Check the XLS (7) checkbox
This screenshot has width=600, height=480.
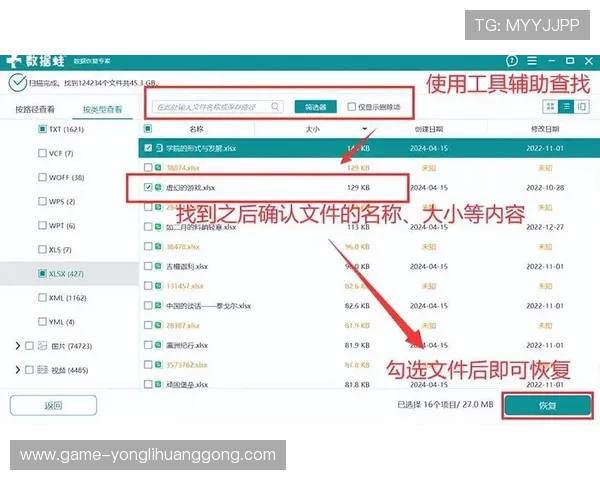[x=42, y=250]
